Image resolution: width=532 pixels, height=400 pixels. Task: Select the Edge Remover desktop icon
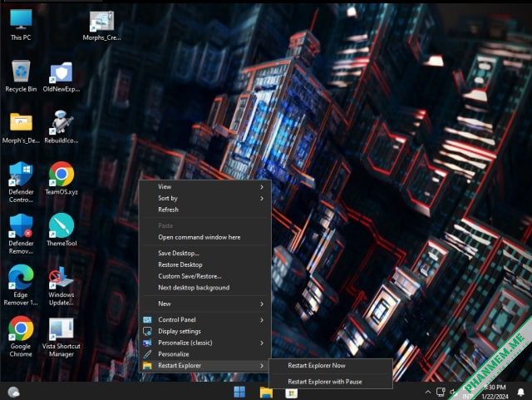pyautogui.click(x=21, y=285)
